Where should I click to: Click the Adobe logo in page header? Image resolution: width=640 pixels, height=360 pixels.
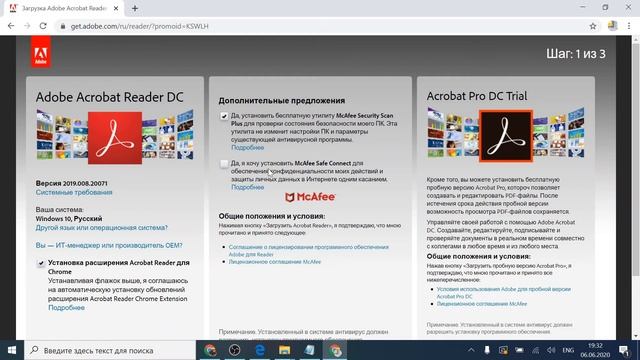click(x=41, y=51)
